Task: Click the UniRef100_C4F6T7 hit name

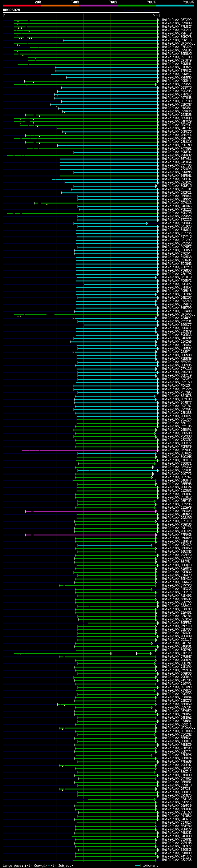Action: coord(177,819)
